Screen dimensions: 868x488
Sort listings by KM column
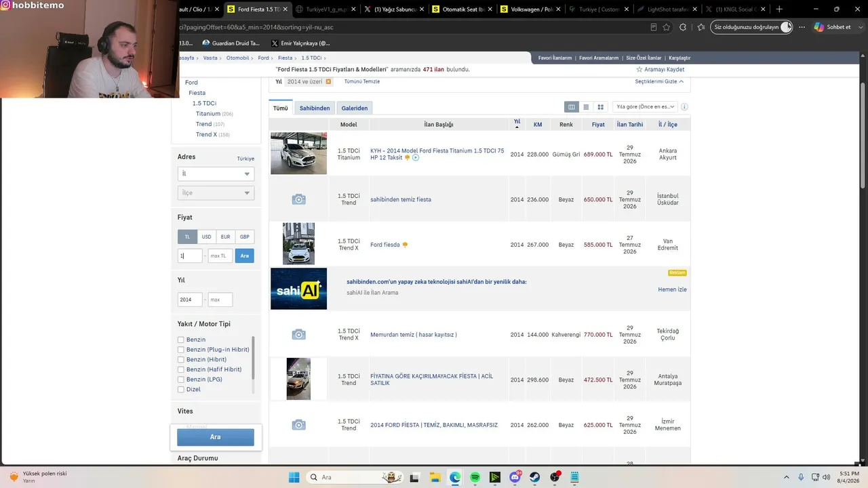pyautogui.click(x=538, y=125)
